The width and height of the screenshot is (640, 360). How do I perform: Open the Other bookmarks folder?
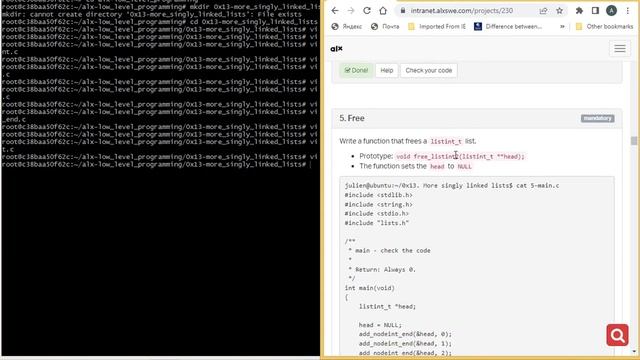(604, 27)
